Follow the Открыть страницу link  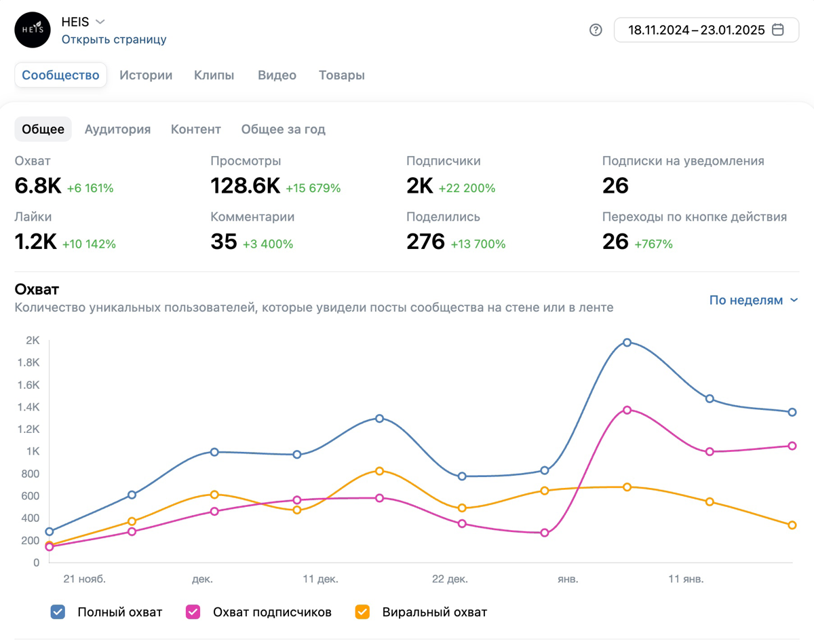coord(114,39)
